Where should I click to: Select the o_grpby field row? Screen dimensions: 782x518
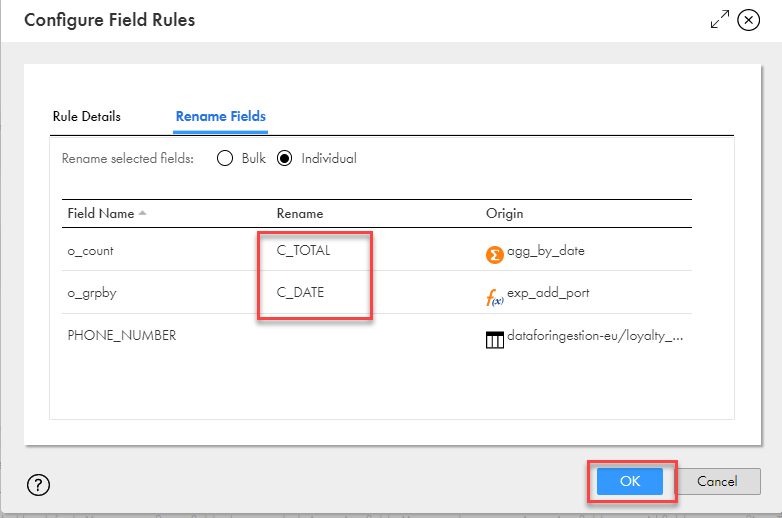(91, 293)
